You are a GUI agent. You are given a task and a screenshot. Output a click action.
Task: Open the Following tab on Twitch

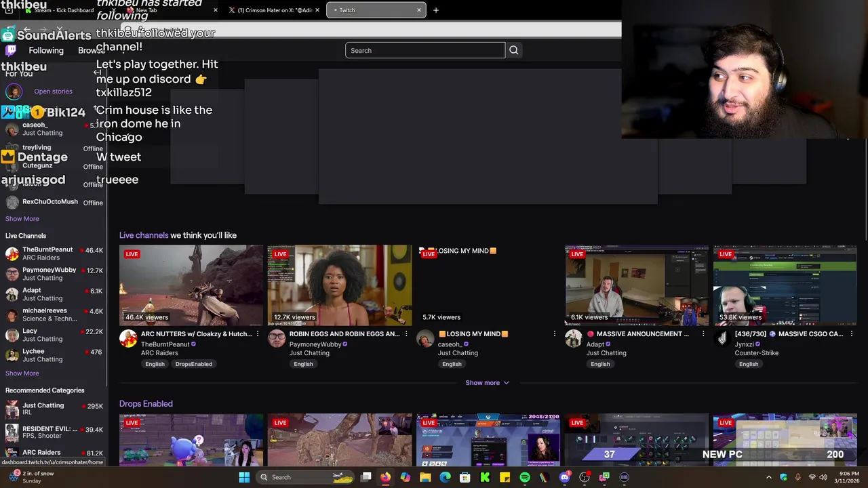(46, 51)
